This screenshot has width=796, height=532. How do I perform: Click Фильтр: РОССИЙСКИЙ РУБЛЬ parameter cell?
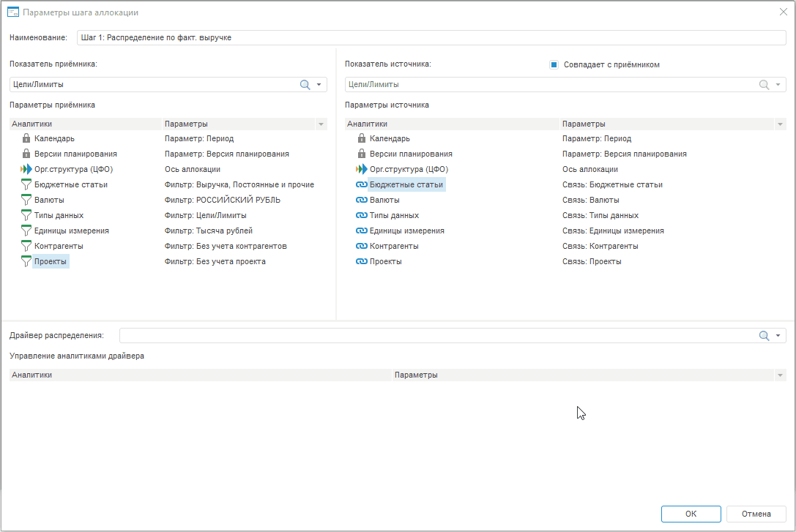(x=222, y=200)
